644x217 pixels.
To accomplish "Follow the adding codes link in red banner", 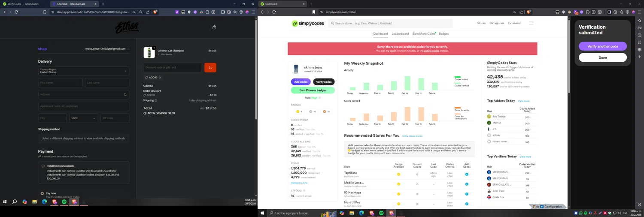I will [x=431, y=51].
